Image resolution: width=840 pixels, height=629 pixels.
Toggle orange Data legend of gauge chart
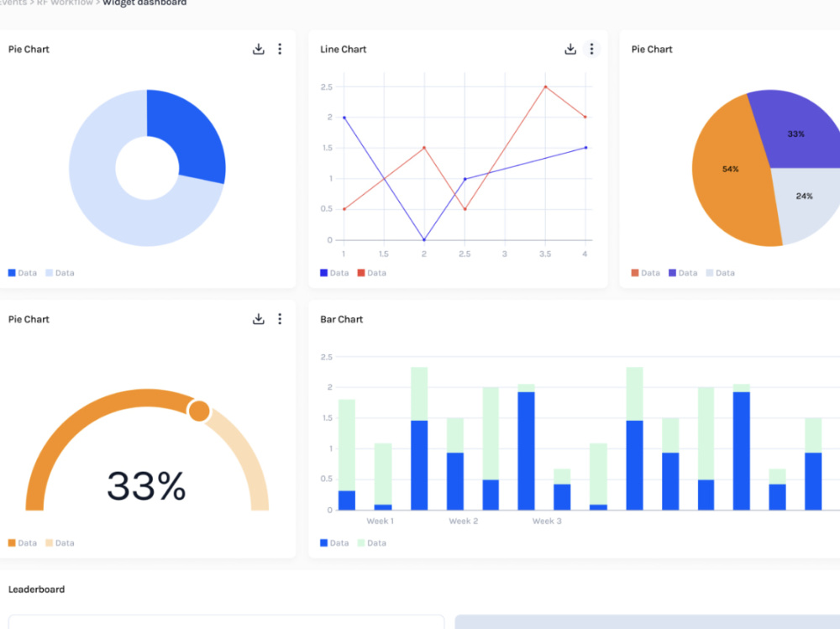(23, 543)
